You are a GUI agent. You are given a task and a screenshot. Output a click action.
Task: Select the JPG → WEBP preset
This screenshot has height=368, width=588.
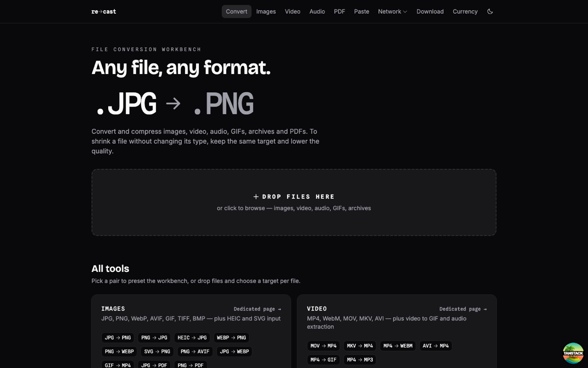pos(234,351)
